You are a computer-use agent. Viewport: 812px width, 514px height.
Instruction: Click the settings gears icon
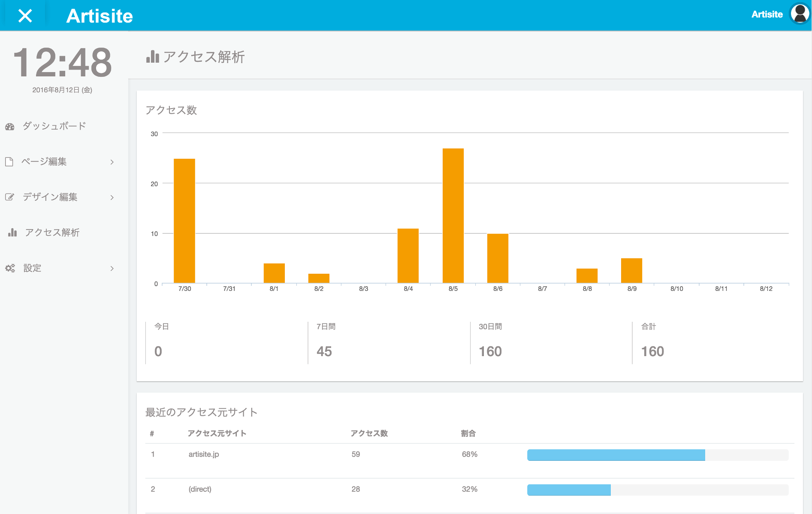[10, 268]
